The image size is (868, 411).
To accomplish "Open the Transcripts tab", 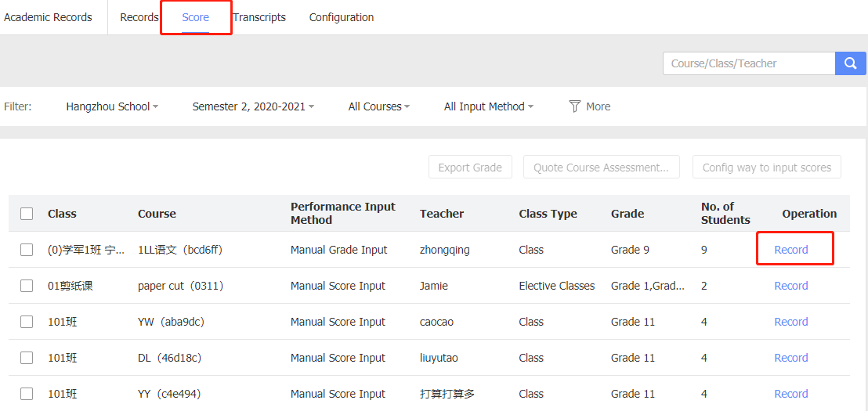I will click(259, 17).
